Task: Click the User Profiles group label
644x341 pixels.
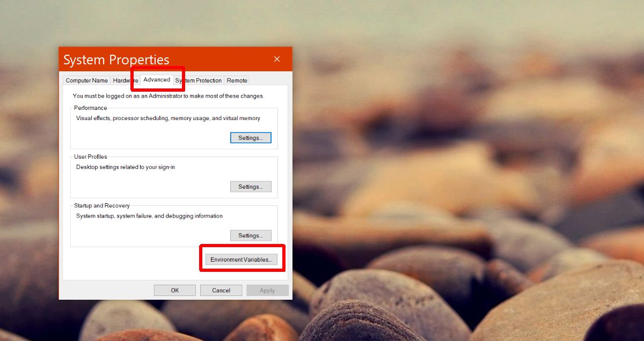Action: [x=91, y=157]
